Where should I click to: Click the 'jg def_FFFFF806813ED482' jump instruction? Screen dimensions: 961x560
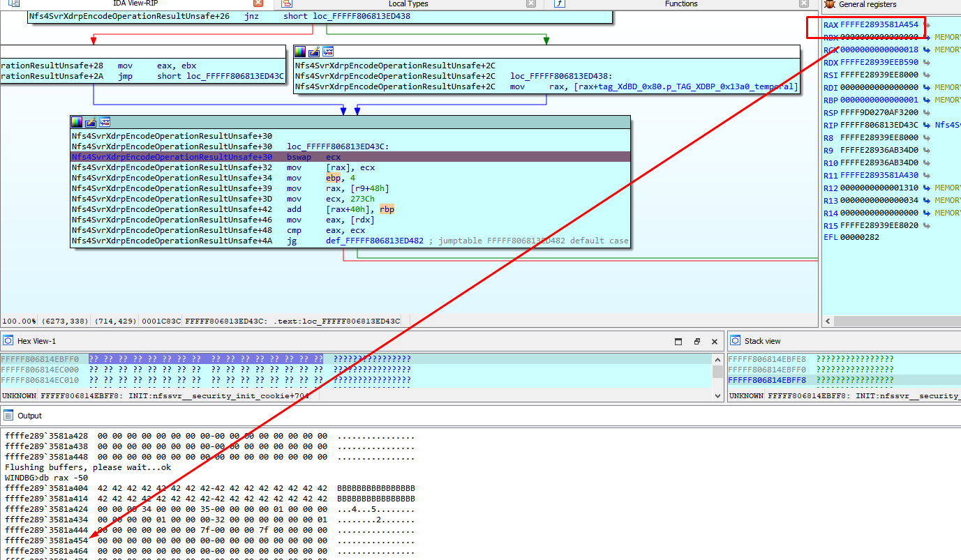357,241
